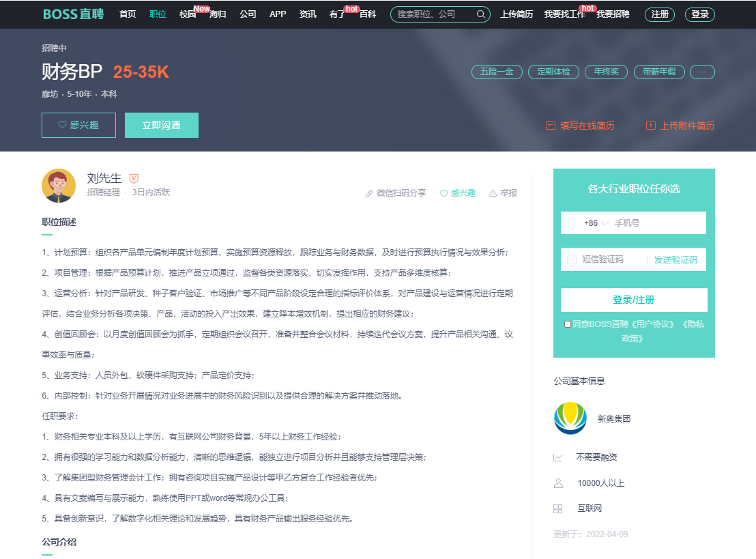This screenshot has height=559, width=756.
Task: Click the verified badge beside 刘先生
Action: (134, 178)
